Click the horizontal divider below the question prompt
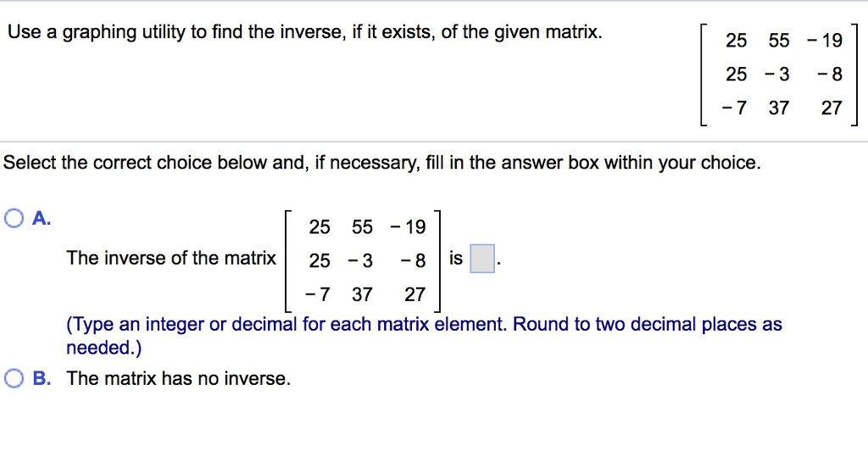This screenshot has width=868, height=451. coord(434,142)
